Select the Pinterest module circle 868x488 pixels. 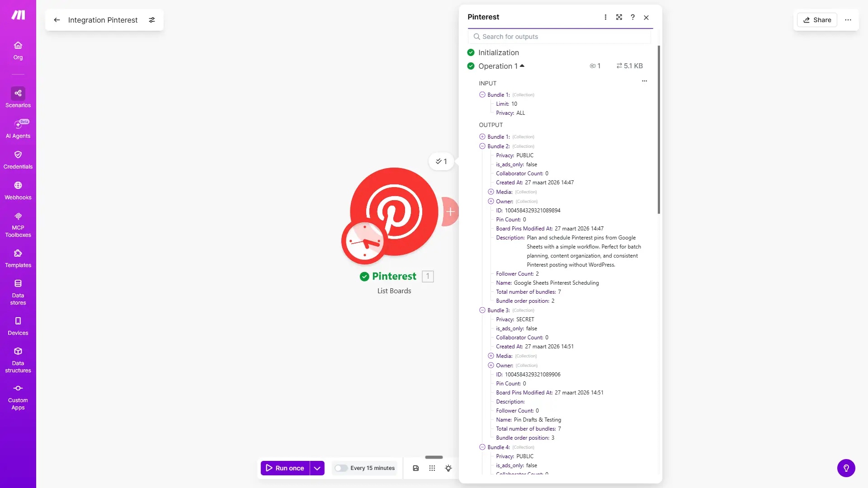coord(394,211)
